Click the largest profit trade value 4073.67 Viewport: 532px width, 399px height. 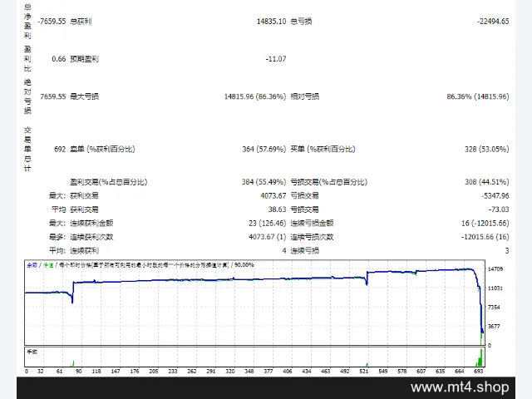(273, 196)
